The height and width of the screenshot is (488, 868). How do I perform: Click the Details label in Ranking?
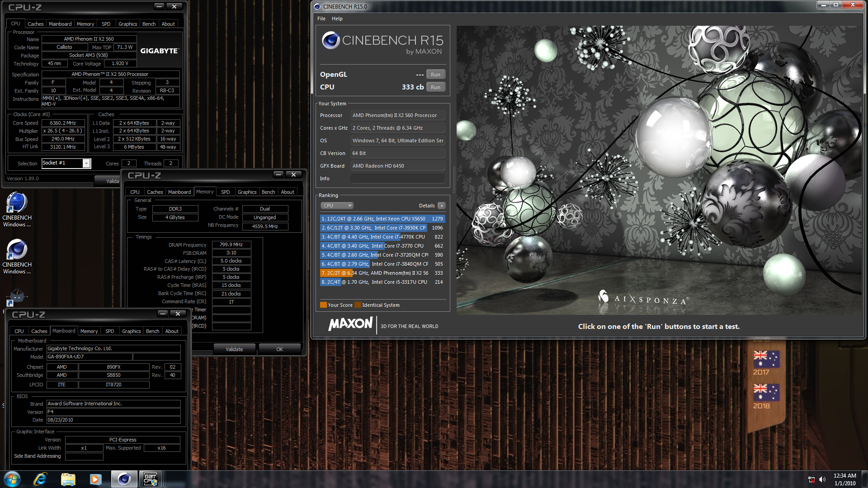click(427, 206)
